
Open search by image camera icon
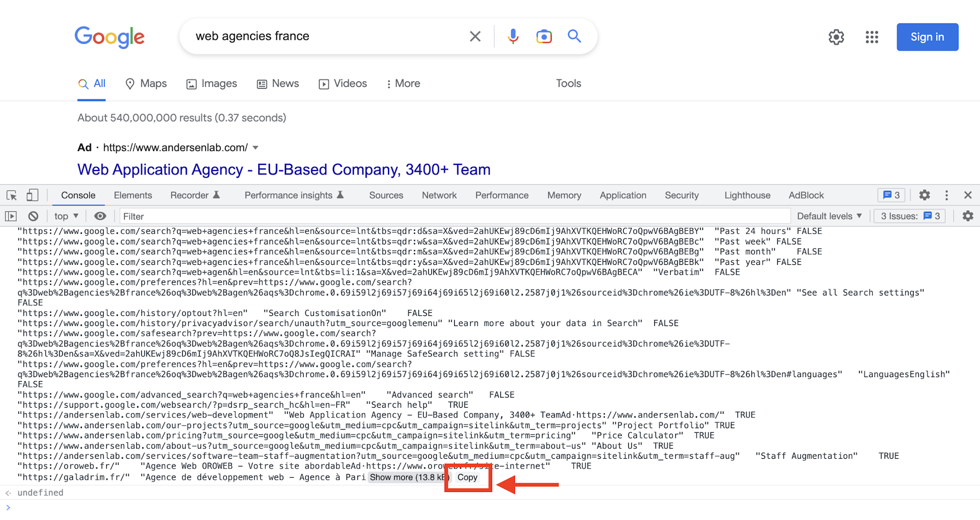coord(544,36)
